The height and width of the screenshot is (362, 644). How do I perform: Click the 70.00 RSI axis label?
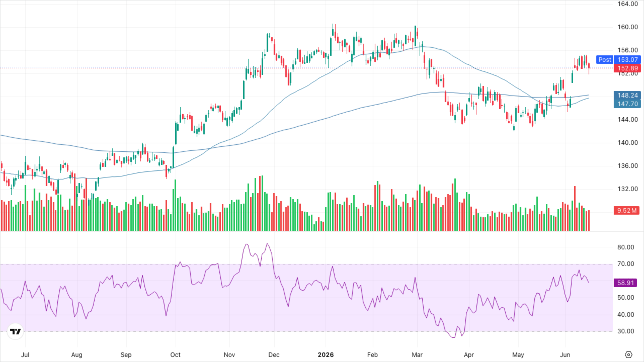626,264
